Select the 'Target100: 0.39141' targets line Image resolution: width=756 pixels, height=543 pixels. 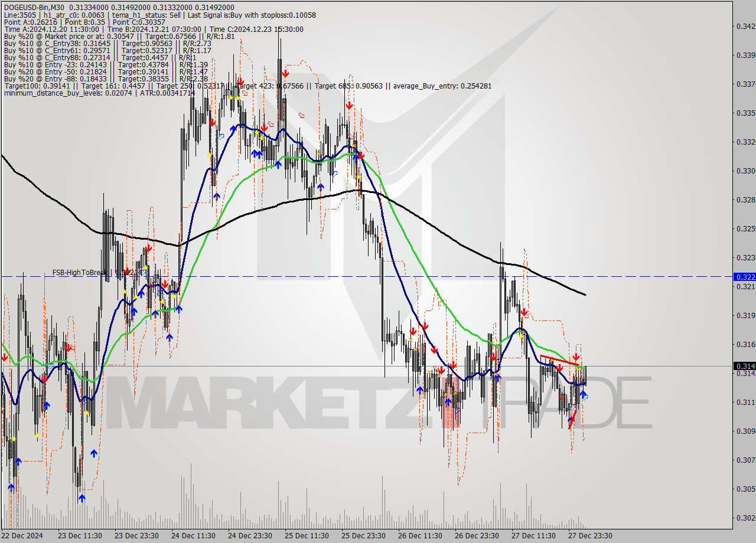(x=247, y=86)
